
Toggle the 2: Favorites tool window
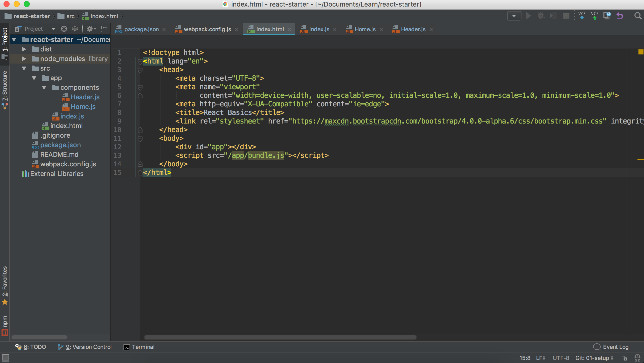click(x=5, y=285)
